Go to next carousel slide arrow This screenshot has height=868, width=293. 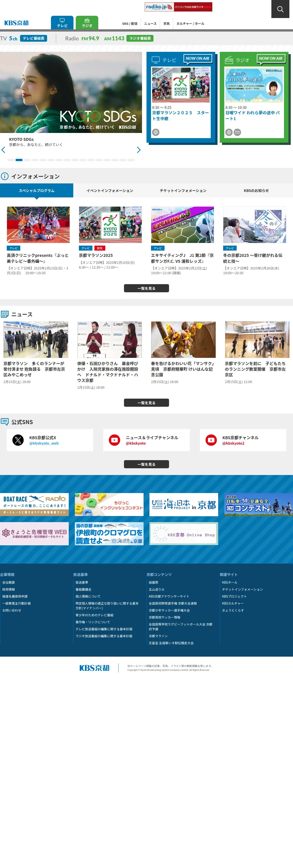[139, 150]
